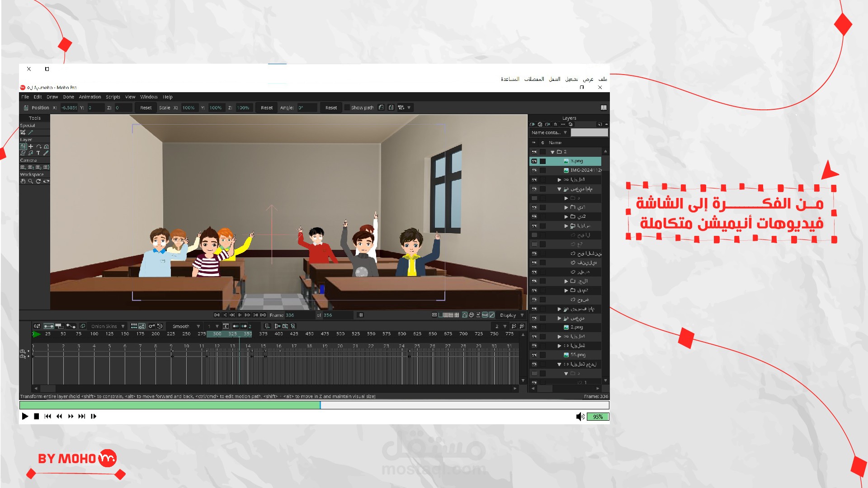Mute using the video player speaker icon
The image size is (868, 488).
(580, 417)
